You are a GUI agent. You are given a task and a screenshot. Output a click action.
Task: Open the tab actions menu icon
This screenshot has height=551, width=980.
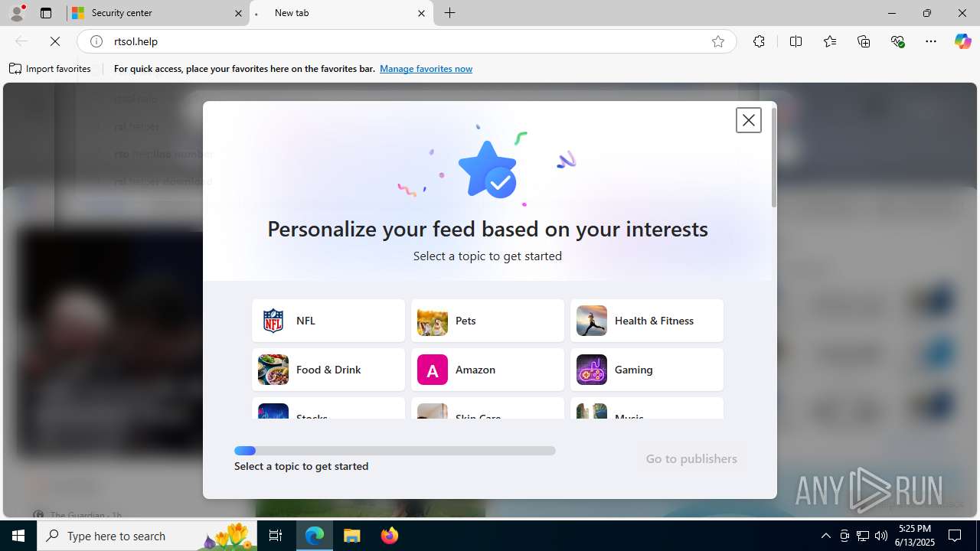click(x=46, y=13)
